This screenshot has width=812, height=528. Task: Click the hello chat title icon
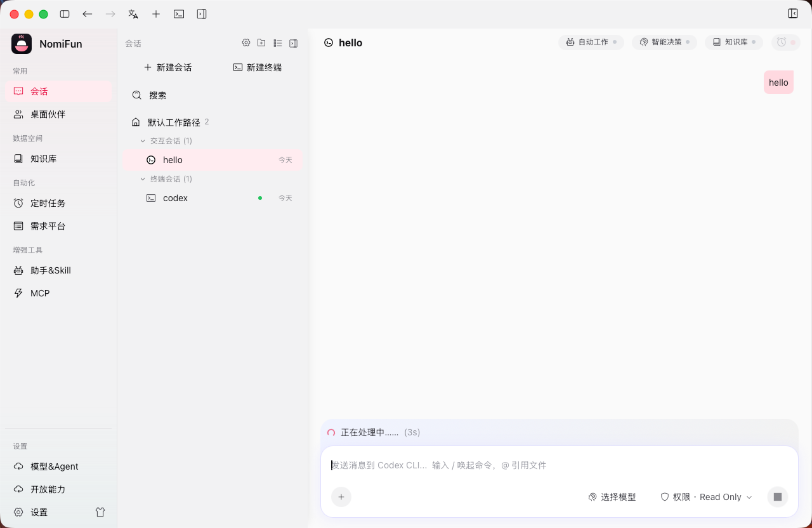click(329, 43)
